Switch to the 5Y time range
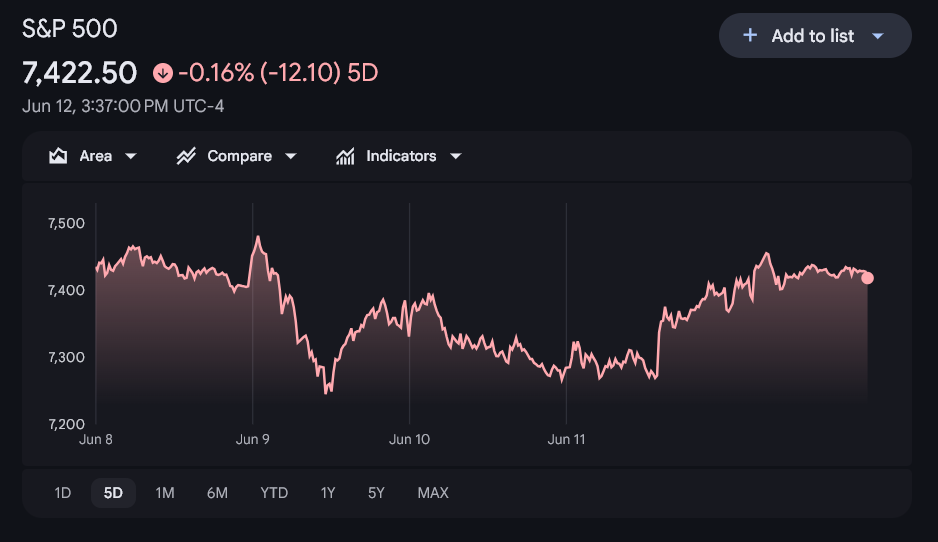The image size is (938, 542). coord(376,493)
